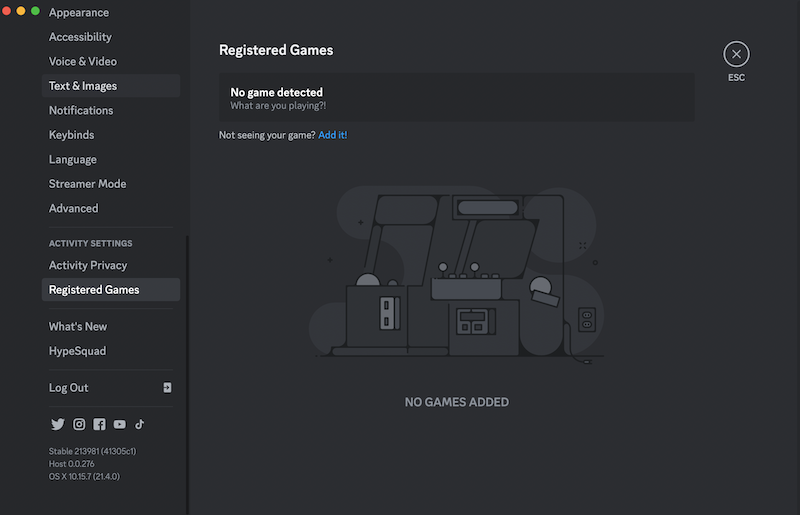Click the OS X 10.15.7 text
800x515 pixels.
(84, 476)
